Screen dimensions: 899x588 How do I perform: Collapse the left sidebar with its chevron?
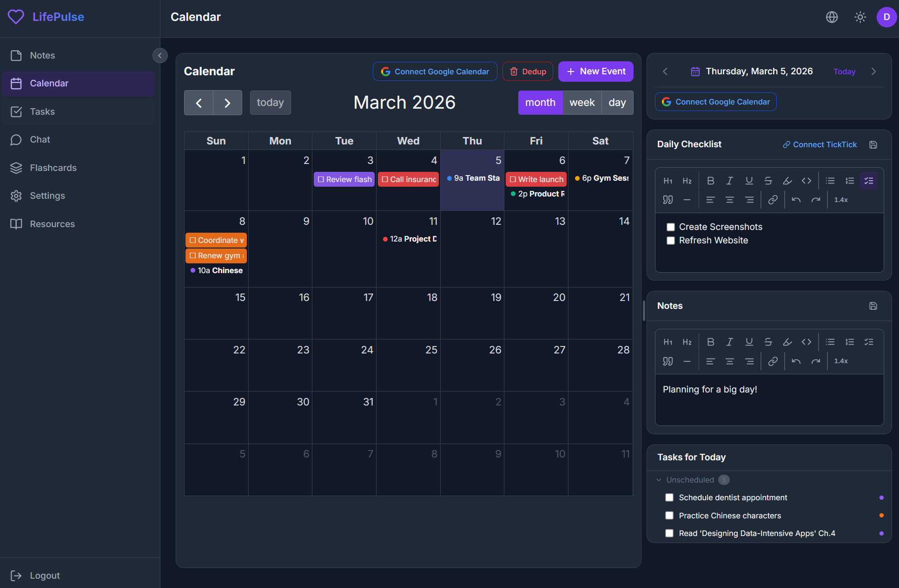159,55
